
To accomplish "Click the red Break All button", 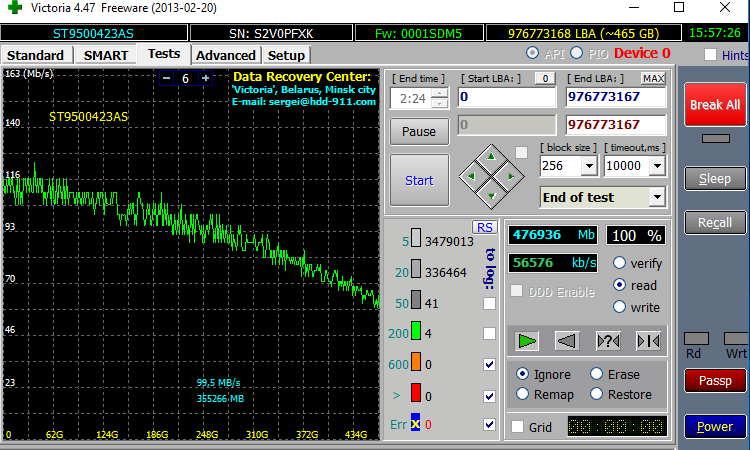I will [714, 104].
